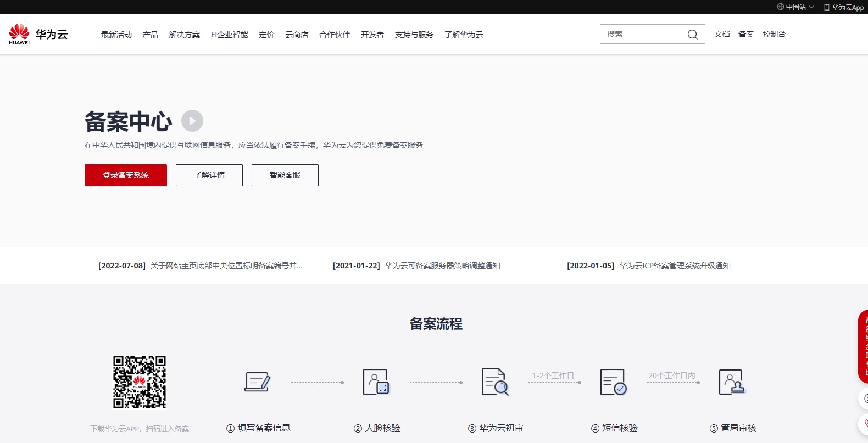
Task: Expand the 中国站 region dropdown arrow
Action: pos(811,7)
